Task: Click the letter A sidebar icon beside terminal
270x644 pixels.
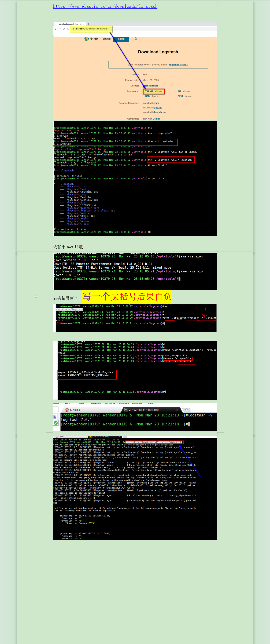Action: 55,417
